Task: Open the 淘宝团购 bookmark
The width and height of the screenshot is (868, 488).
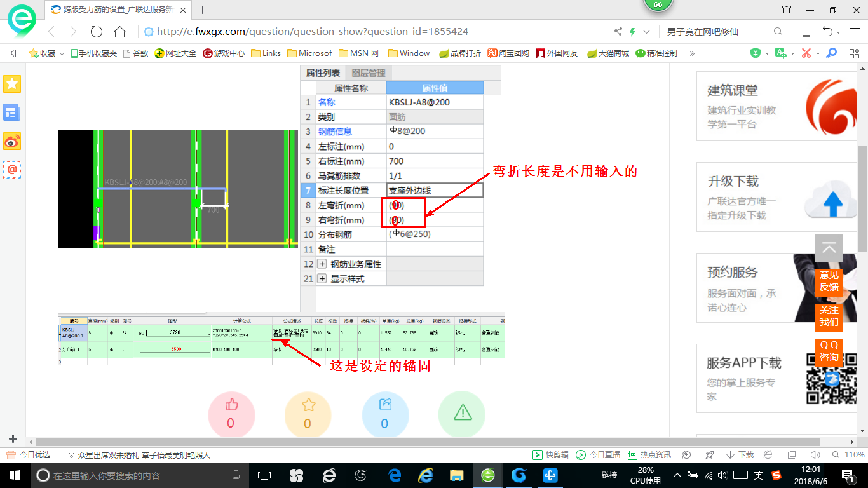Action: click(508, 53)
